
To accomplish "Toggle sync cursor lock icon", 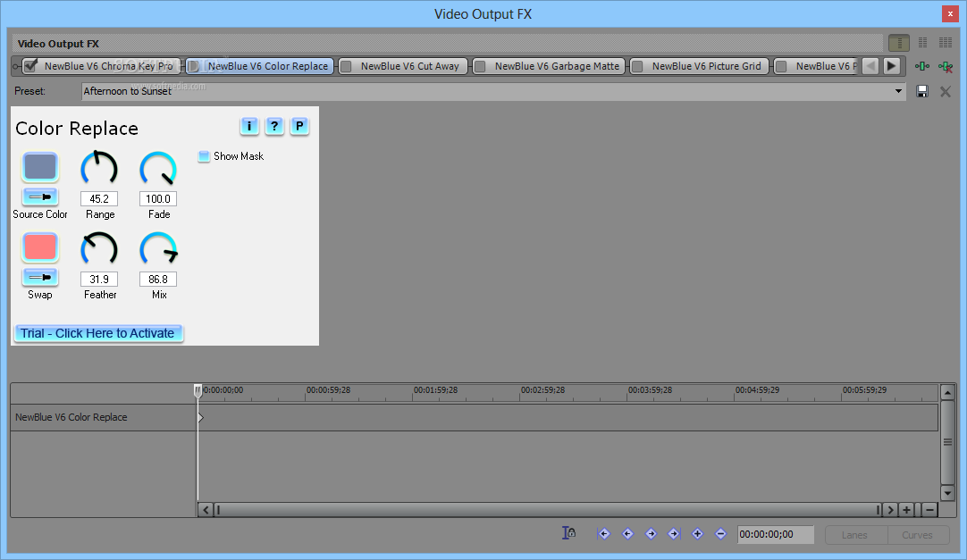I will [x=568, y=533].
